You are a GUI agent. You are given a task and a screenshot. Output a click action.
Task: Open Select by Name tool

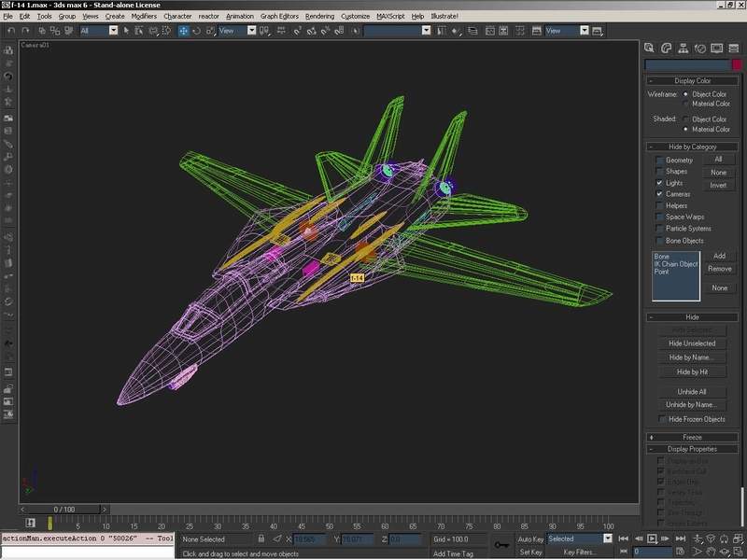pos(139,31)
